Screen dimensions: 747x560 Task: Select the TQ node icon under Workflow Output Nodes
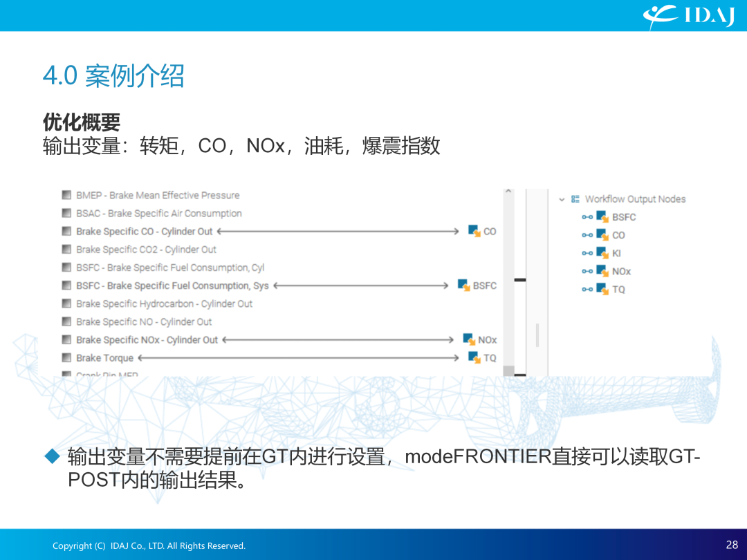602,290
